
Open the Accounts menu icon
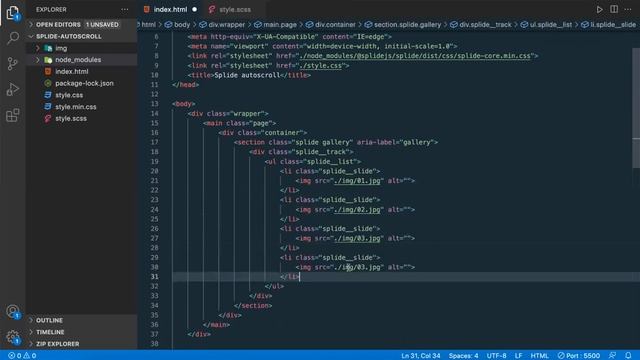[x=13, y=312]
